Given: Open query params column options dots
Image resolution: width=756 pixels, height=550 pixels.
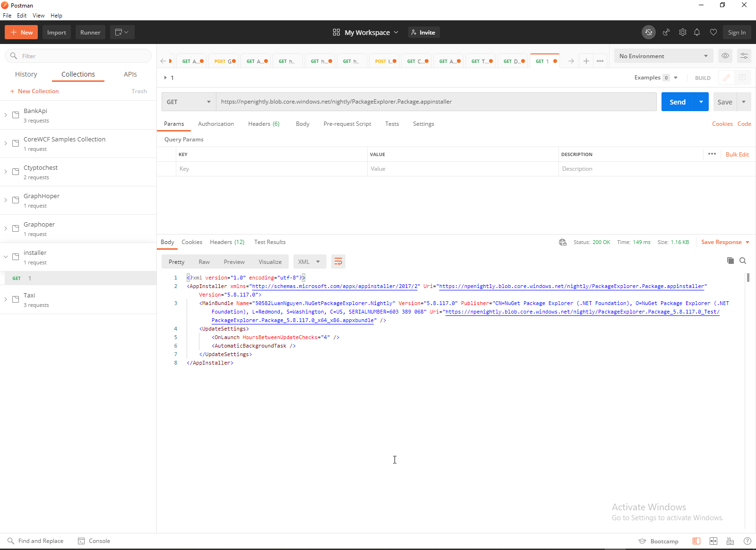Looking at the screenshot, I should 712,154.
